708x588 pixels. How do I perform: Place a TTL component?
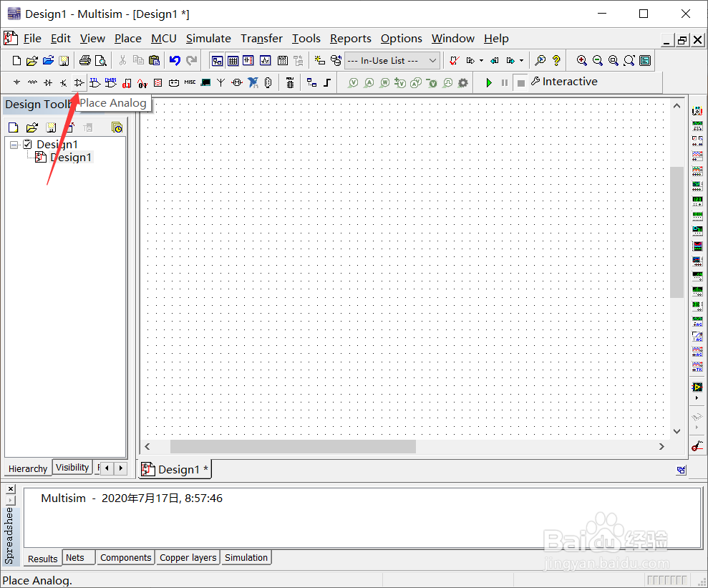click(x=94, y=82)
